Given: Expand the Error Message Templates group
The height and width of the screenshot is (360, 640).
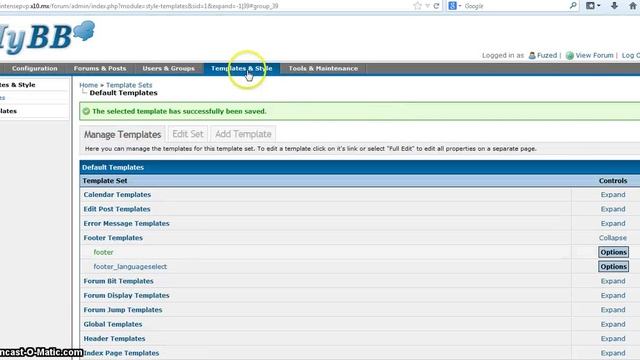Looking at the screenshot, I should [x=613, y=224].
